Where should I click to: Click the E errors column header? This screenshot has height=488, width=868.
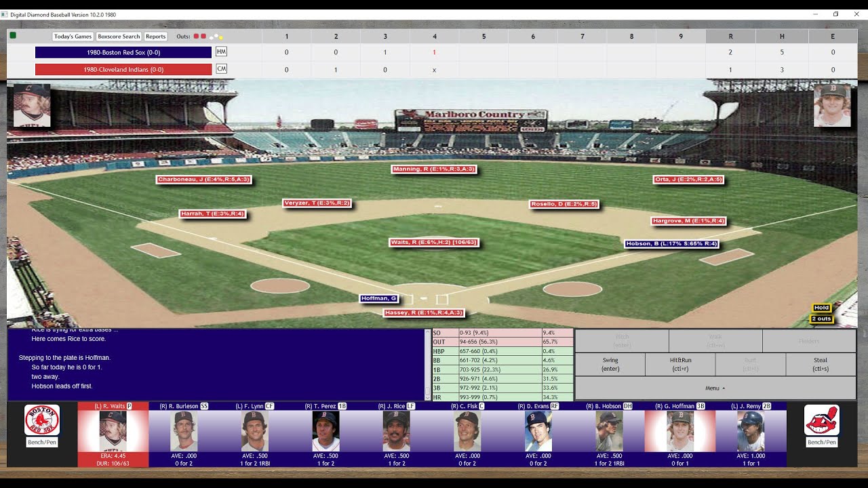833,37
